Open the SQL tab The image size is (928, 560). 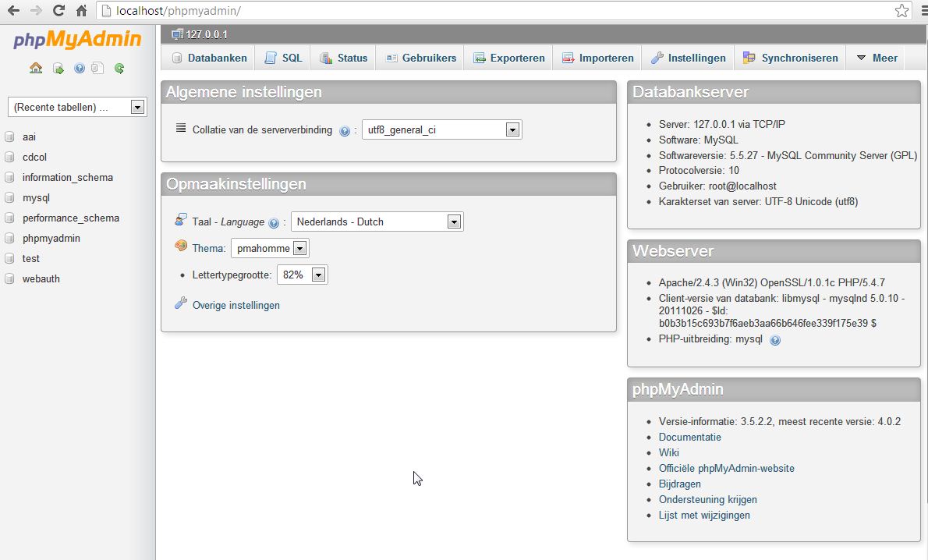tap(283, 58)
